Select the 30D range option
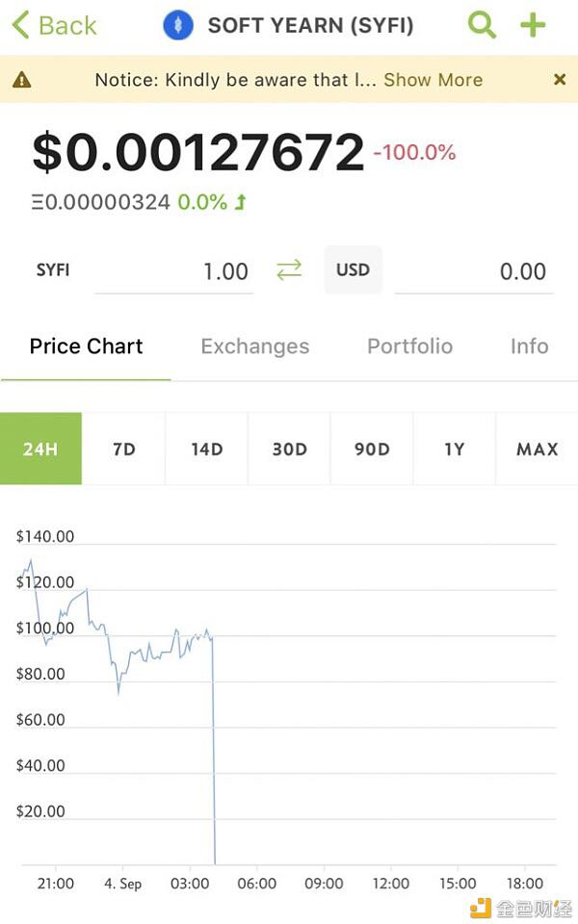This screenshot has height=924, width=578. tap(289, 449)
